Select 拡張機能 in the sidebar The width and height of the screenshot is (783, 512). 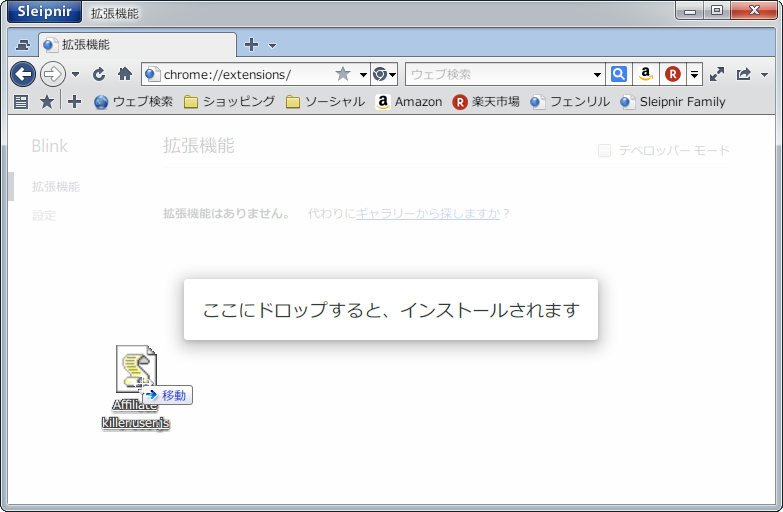[x=55, y=187]
